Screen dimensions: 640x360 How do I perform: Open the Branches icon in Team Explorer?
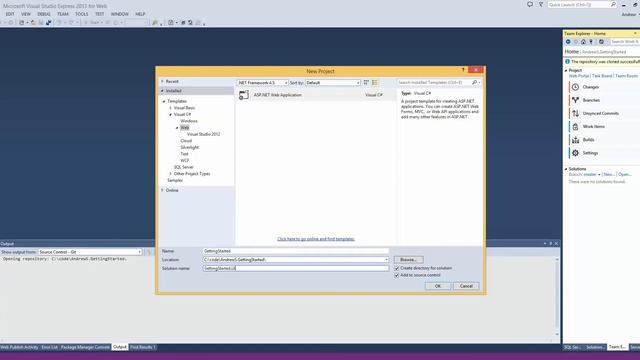click(575, 100)
